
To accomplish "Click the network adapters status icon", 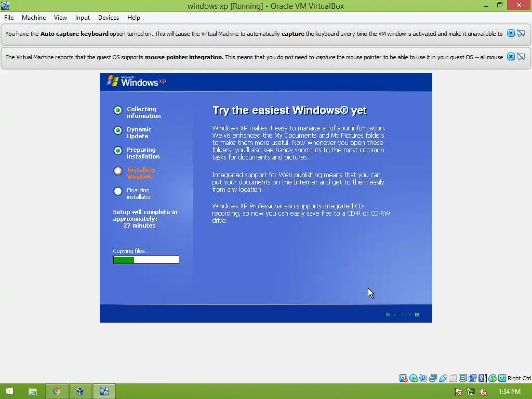I will (x=433, y=378).
